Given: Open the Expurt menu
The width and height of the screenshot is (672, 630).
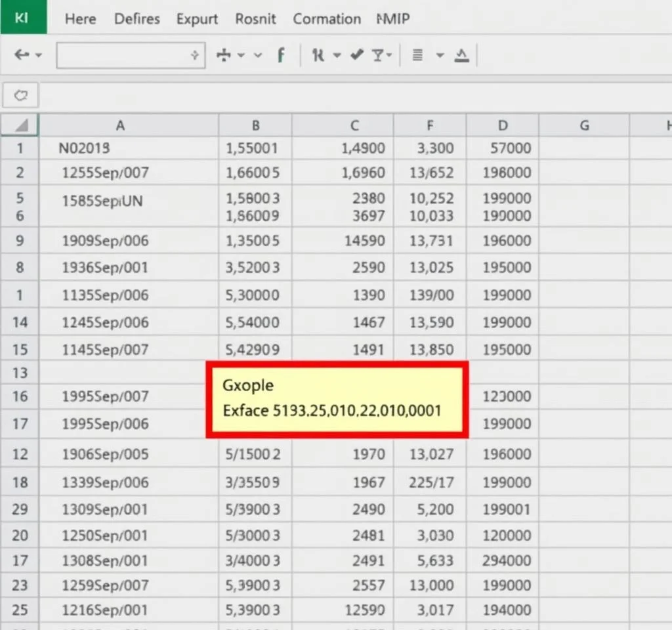Looking at the screenshot, I should click(197, 19).
